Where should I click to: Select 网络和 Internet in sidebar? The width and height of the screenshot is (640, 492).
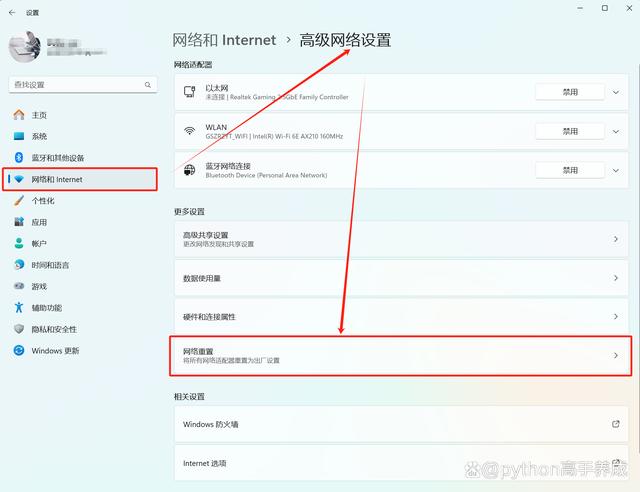[x=80, y=179]
